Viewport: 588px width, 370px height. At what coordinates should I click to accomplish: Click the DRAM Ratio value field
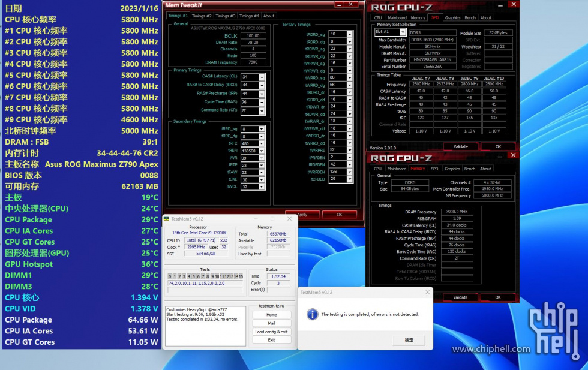point(253,43)
